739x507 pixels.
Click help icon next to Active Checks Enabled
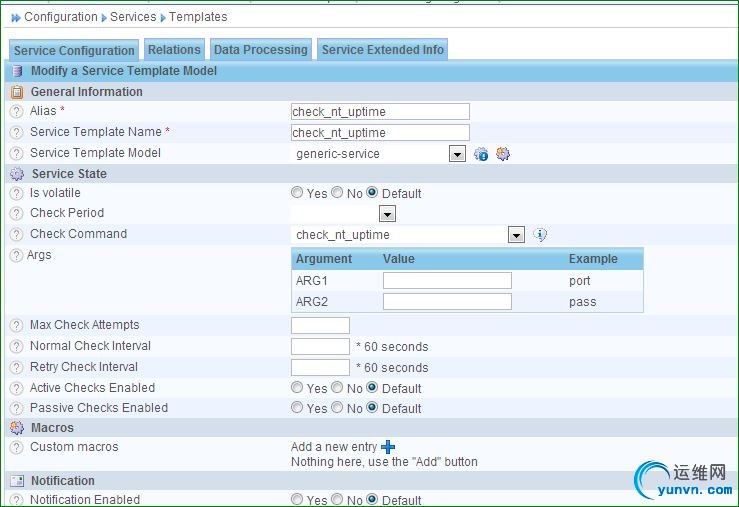point(16,388)
